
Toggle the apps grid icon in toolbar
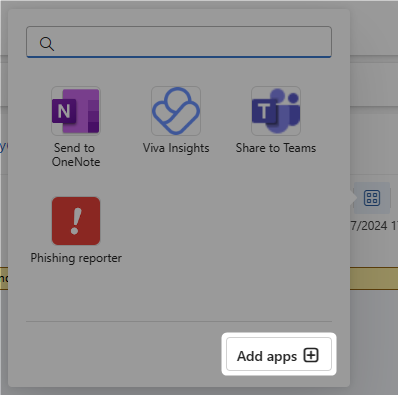[x=372, y=198]
